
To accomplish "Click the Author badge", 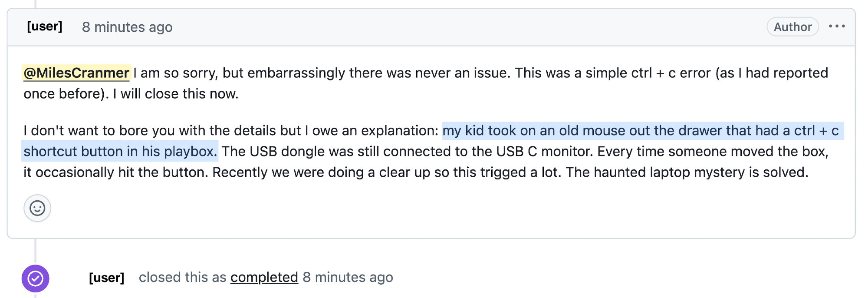I will pyautogui.click(x=792, y=27).
